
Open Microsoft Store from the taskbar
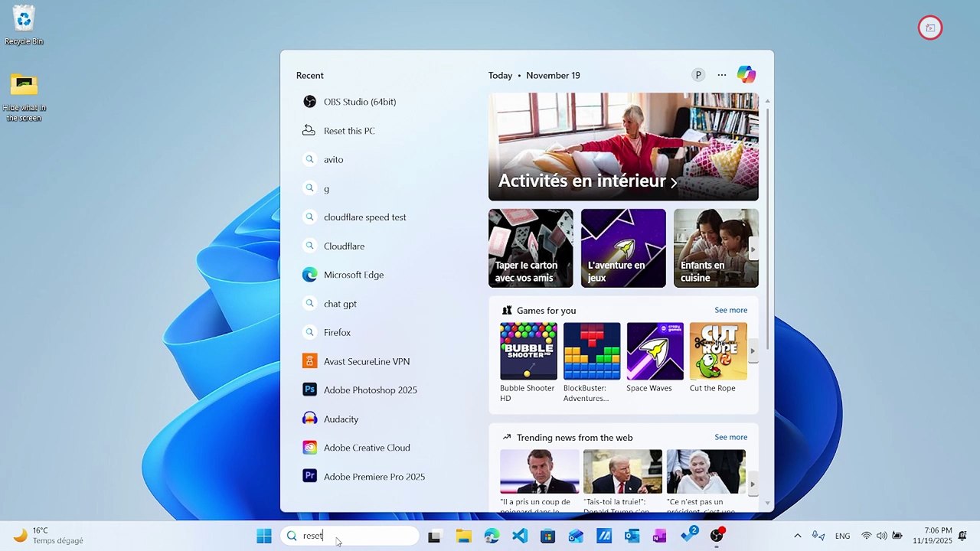(547, 536)
